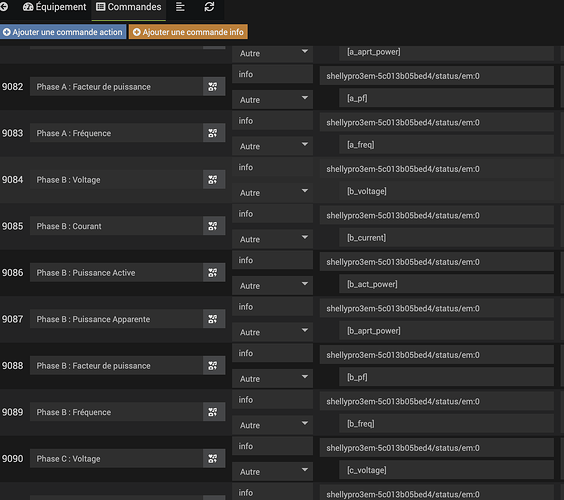Screen dimensions: 564x500
Task: Open the Autre dropdown for Phase B : Puissance Apparente
Action: [x=272, y=332]
